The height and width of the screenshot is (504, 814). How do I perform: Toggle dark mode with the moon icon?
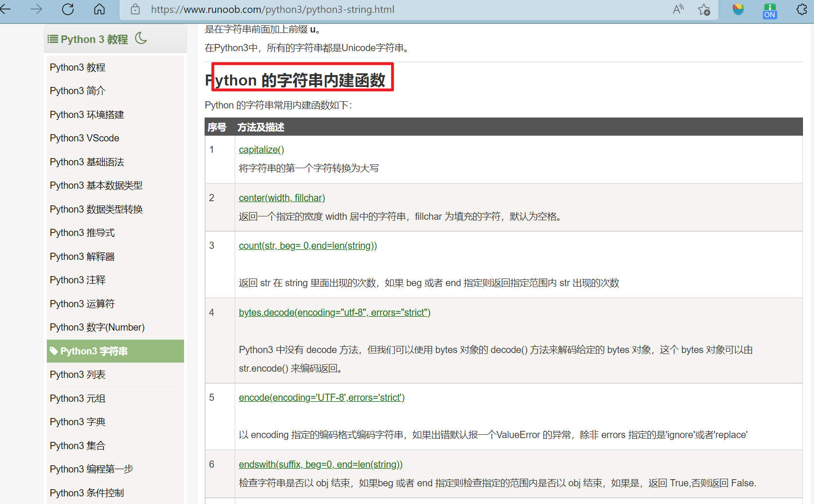[141, 39]
